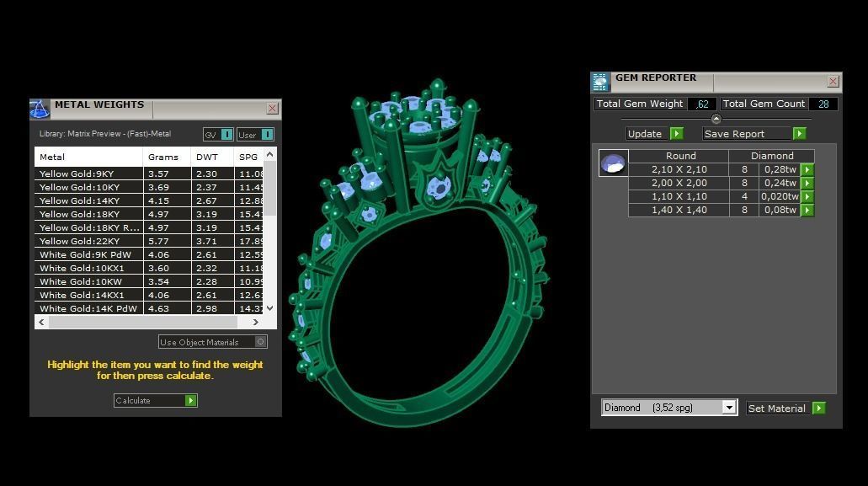Image resolution: width=868 pixels, height=486 pixels.
Task: Click the Total Gem Count value 28
Action: 823,104
